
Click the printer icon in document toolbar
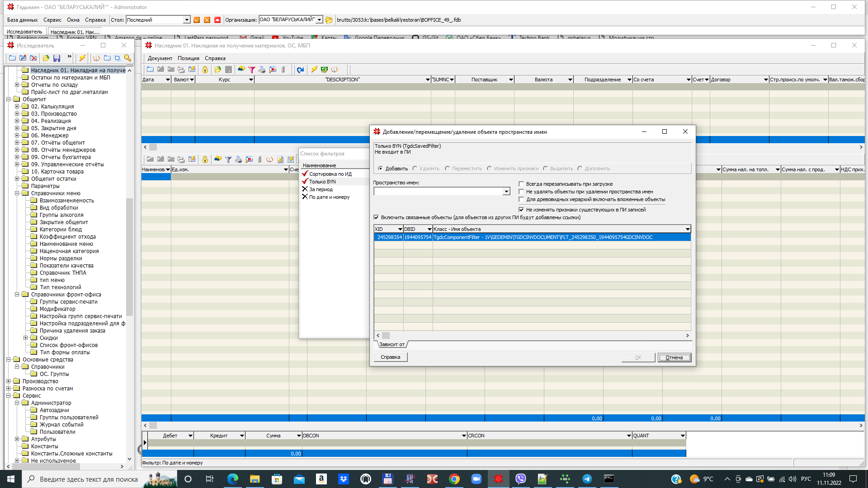[x=262, y=70]
